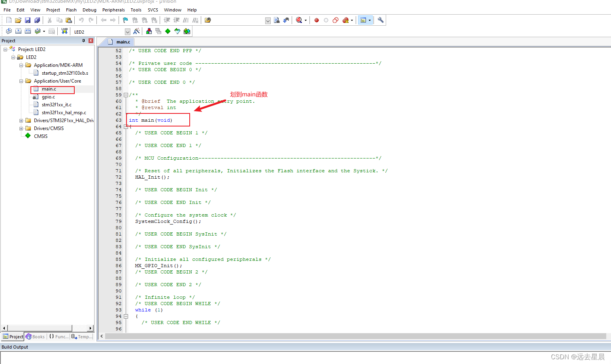Image resolution: width=611 pixels, height=364 pixels.
Task: Click the Find document search icon
Action: click(277, 20)
